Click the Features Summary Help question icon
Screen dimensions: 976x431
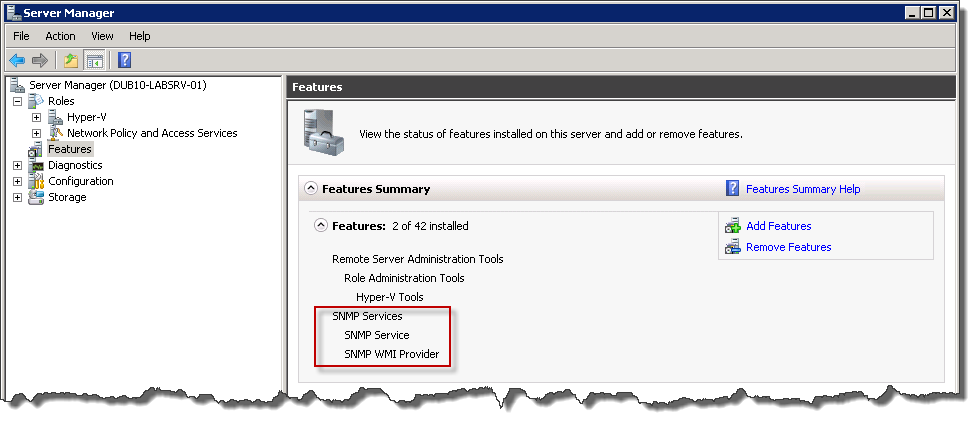tap(733, 189)
